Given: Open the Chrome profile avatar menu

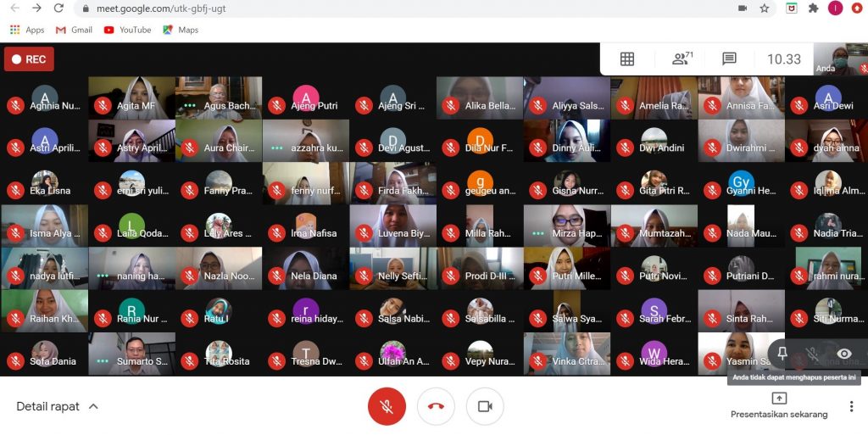Looking at the screenshot, I should click(x=835, y=8).
